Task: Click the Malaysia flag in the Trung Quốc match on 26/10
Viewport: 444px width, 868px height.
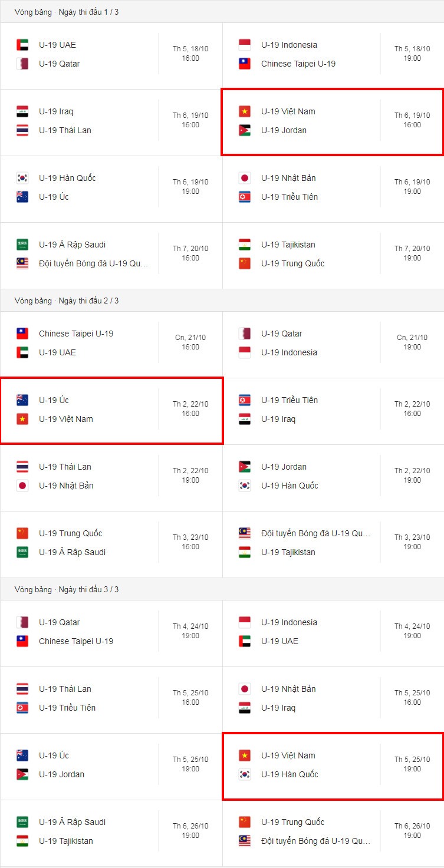Action: [x=245, y=841]
